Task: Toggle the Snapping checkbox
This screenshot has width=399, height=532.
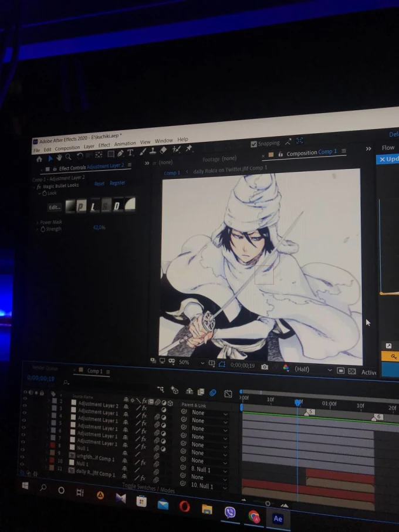Action: pyautogui.click(x=253, y=144)
